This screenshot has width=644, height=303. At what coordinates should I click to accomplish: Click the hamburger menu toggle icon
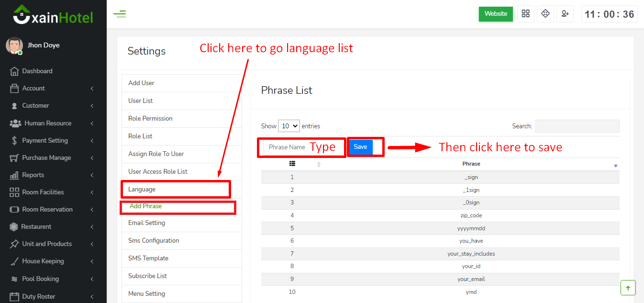[120, 14]
